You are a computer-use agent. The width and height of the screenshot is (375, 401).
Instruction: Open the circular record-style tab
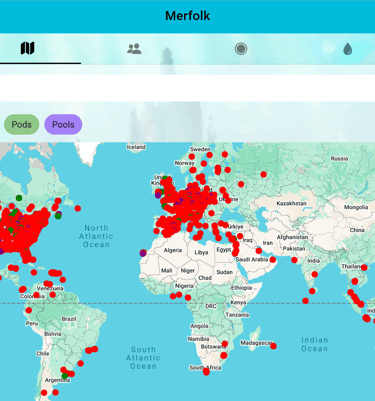(241, 49)
